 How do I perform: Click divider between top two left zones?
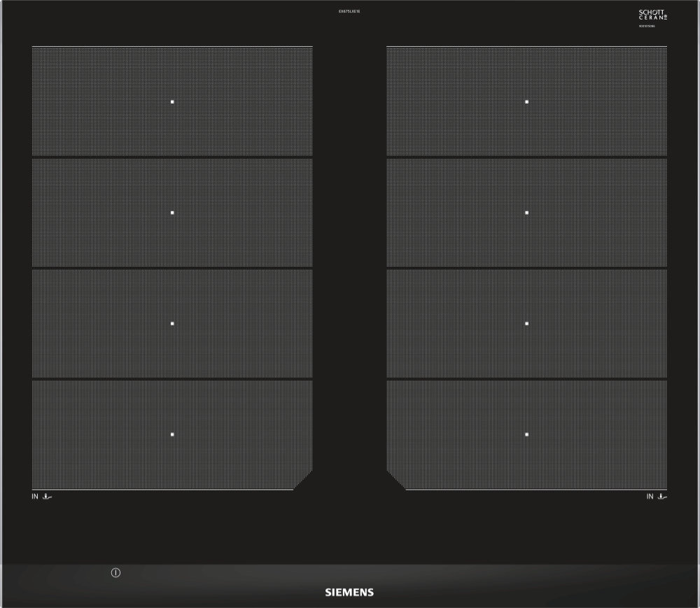tap(172, 157)
